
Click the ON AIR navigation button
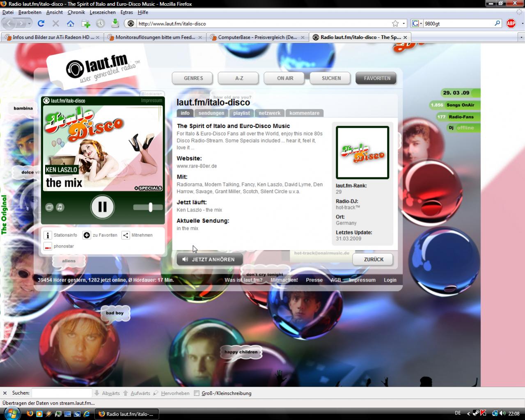pos(285,78)
